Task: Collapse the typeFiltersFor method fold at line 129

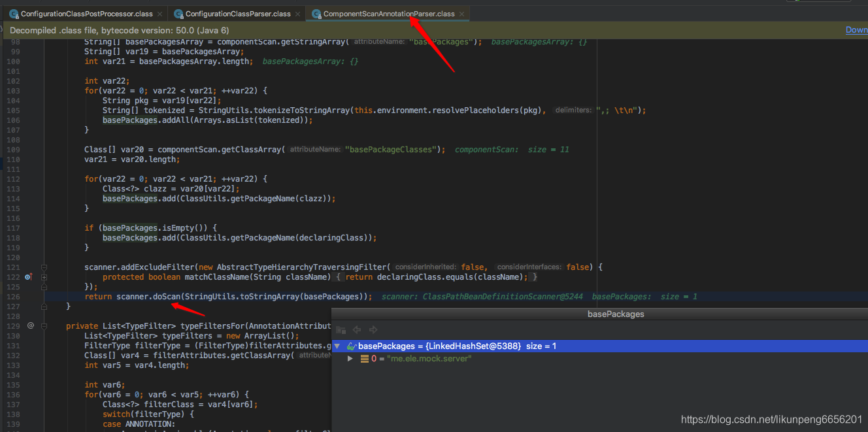Action: 44,325
